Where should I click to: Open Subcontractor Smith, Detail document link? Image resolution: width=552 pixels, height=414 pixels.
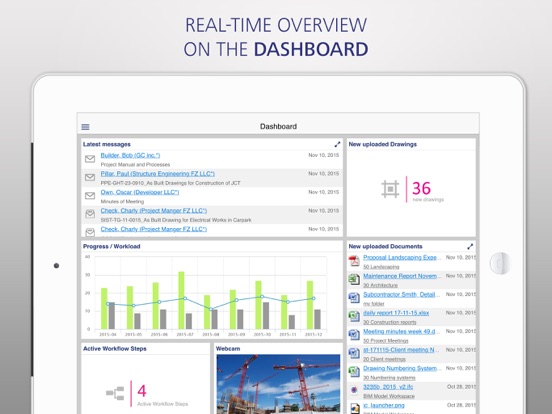402,295
